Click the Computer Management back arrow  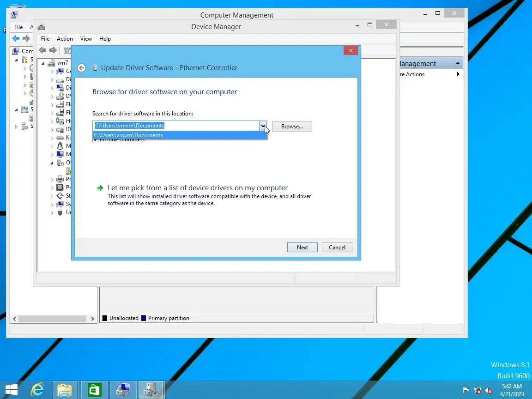[x=16, y=38]
